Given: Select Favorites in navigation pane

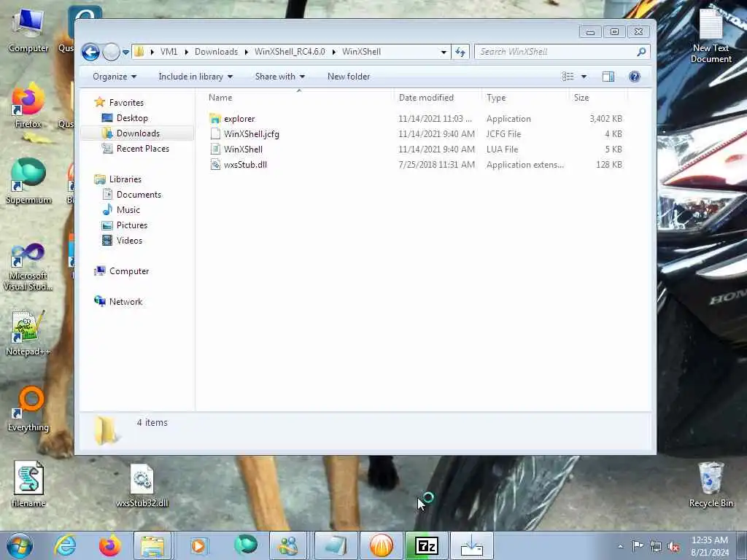Looking at the screenshot, I should click(125, 102).
